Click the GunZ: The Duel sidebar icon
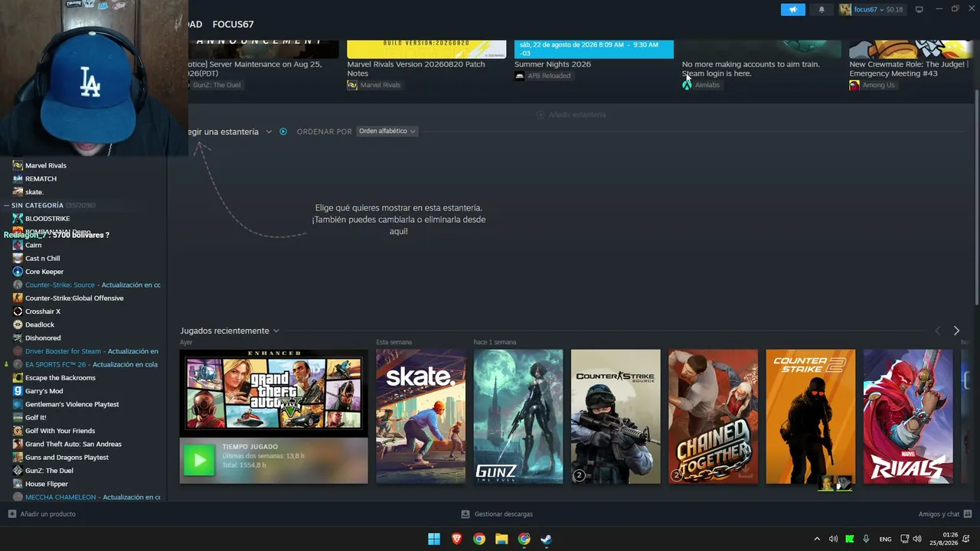The image size is (980, 551). (x=18, y=471)
